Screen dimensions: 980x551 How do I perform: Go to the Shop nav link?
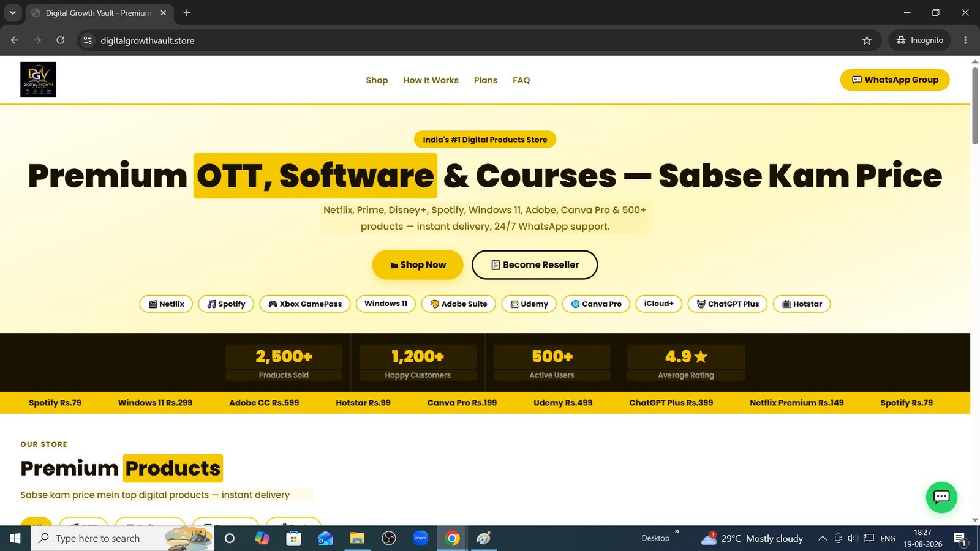[x=377, y=80]
